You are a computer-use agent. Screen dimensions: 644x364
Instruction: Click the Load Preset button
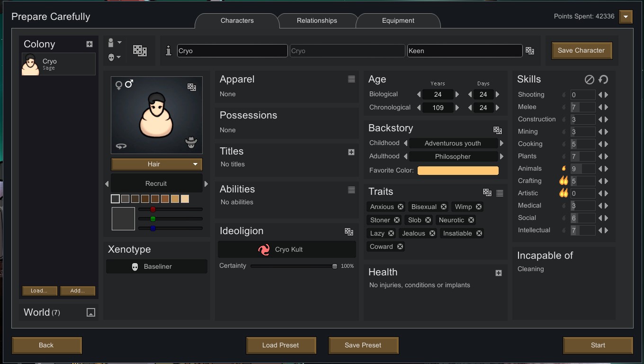click(x=281, y=345)
